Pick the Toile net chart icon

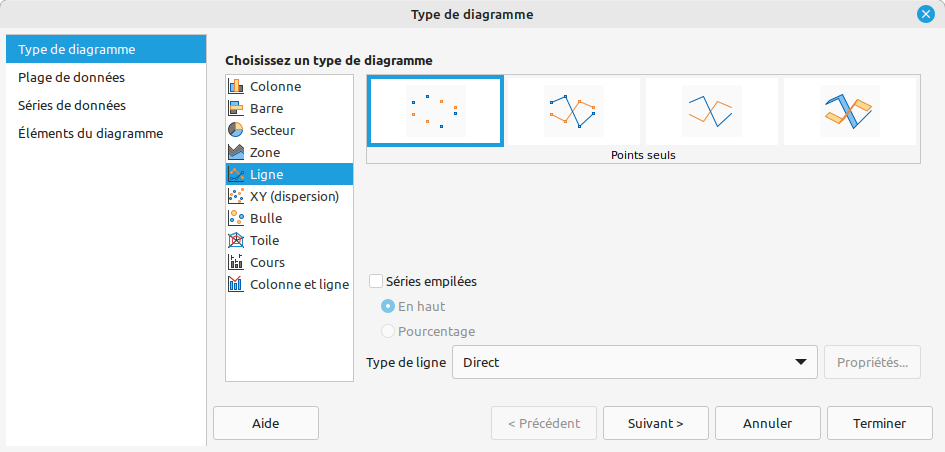click(237, 241)
